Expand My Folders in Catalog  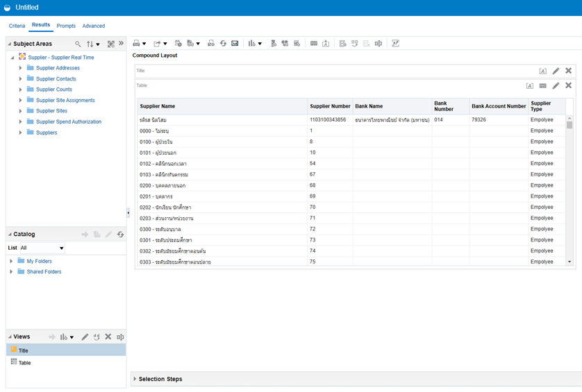point(11,261)
